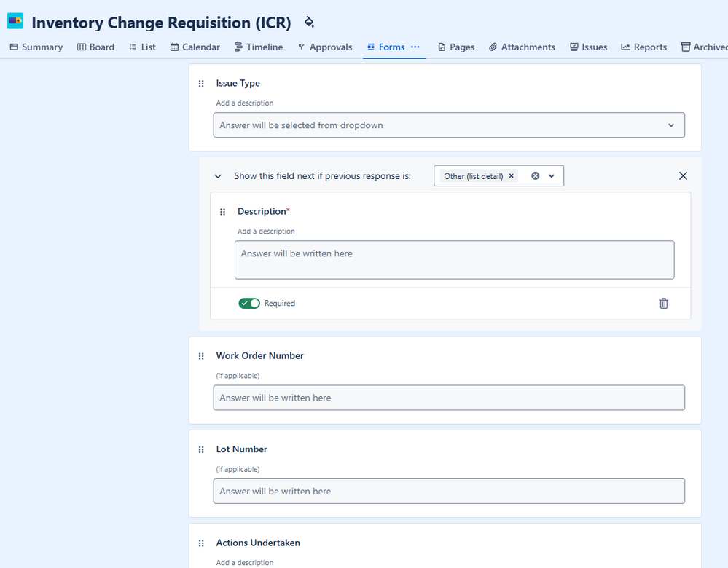728x568 pixels.
Task: Open the Calendar tab
Action: [195, 47]
